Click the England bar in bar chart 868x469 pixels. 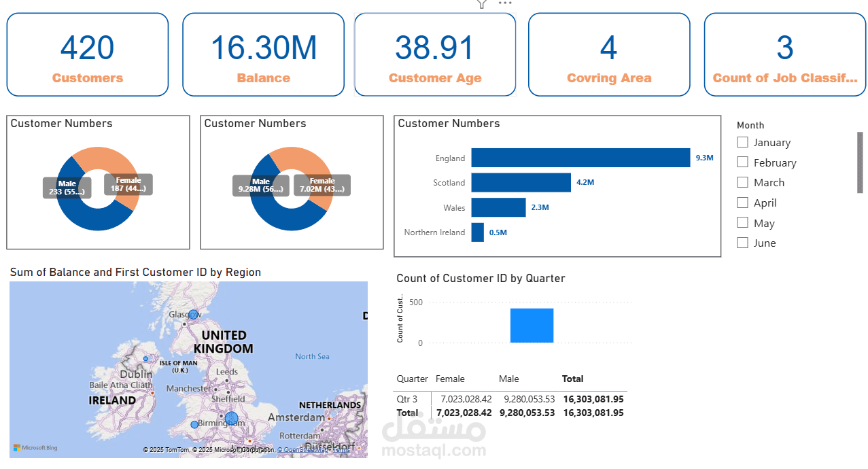tap(580, 158)
